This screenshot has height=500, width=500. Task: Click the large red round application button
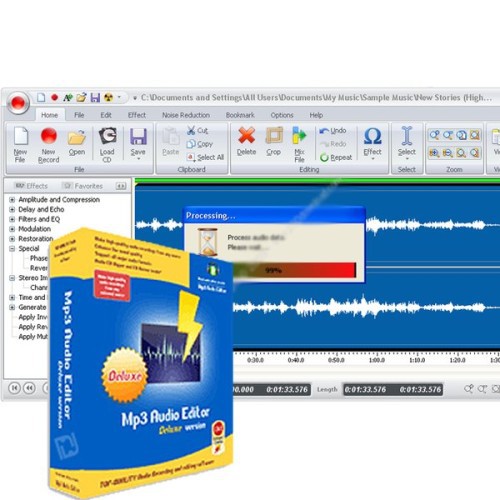click(x=18, y=103)
